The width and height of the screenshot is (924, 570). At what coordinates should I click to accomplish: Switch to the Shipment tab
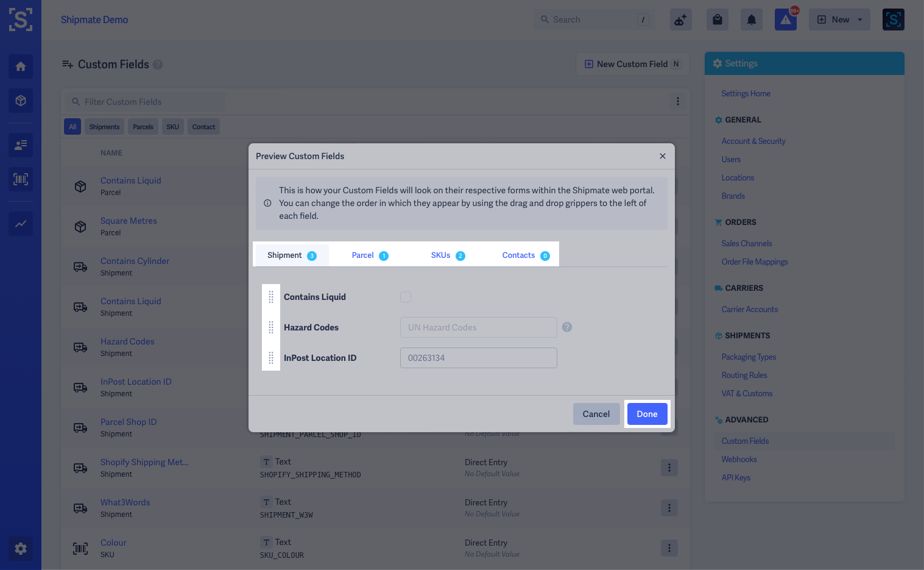point(292,255)
